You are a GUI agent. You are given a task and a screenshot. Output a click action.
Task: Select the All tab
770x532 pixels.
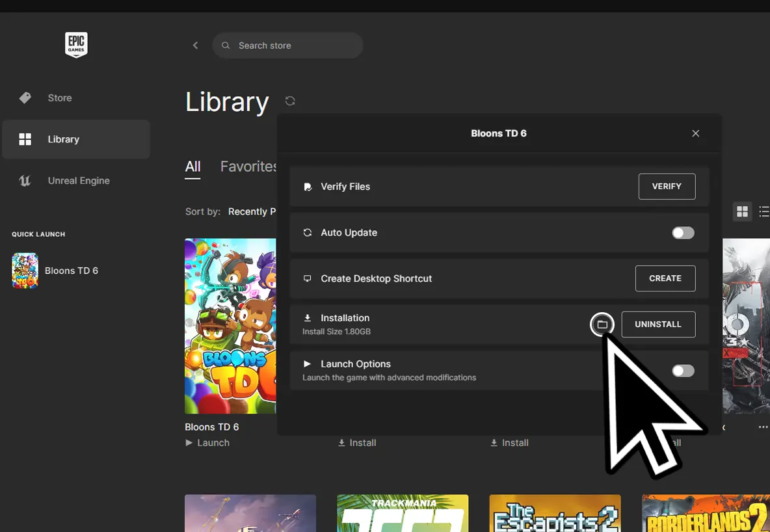click(x=192, y=166)
